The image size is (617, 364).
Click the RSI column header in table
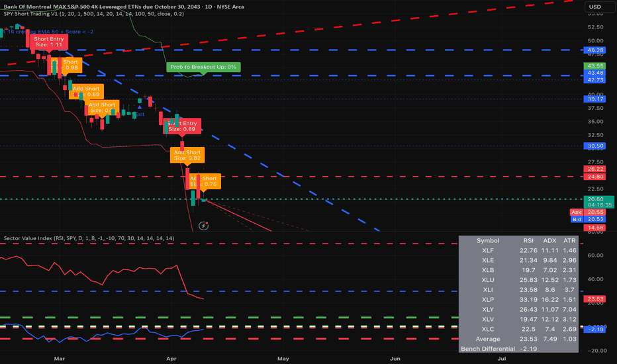(528, 240)
